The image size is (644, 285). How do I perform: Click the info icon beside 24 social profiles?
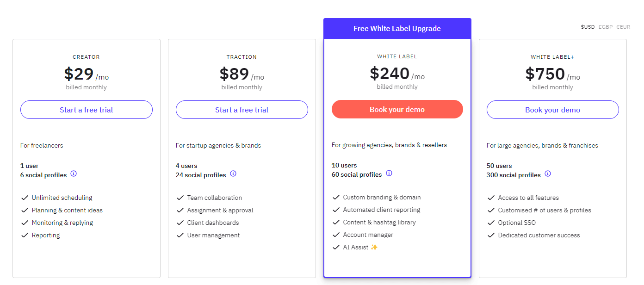(x=233, y=174)
